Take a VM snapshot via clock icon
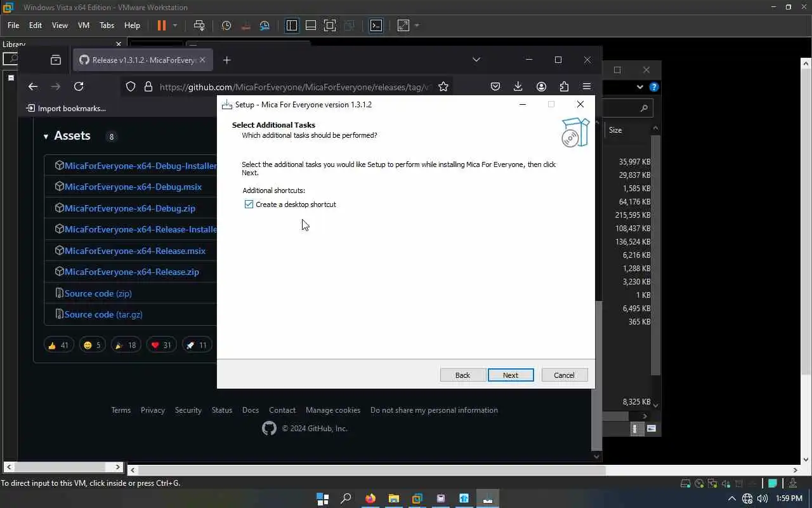Image resolution: width=812 pixels, height=508 pixels. tap(226, 25)
